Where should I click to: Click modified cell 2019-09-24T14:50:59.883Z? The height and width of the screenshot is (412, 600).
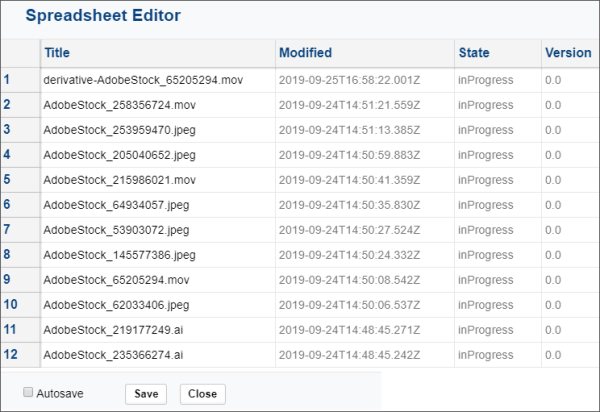pos(365,155)
